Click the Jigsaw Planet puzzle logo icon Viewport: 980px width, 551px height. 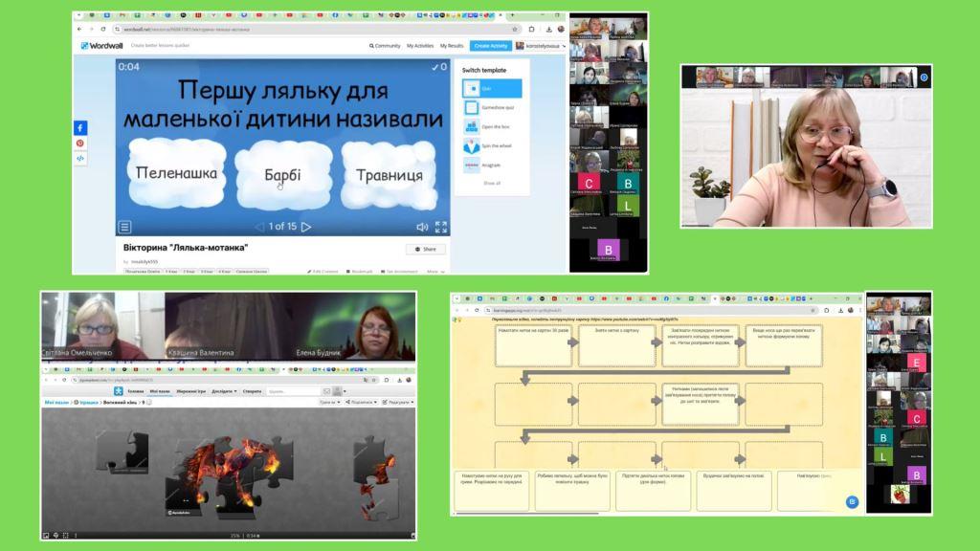(119, 391)
